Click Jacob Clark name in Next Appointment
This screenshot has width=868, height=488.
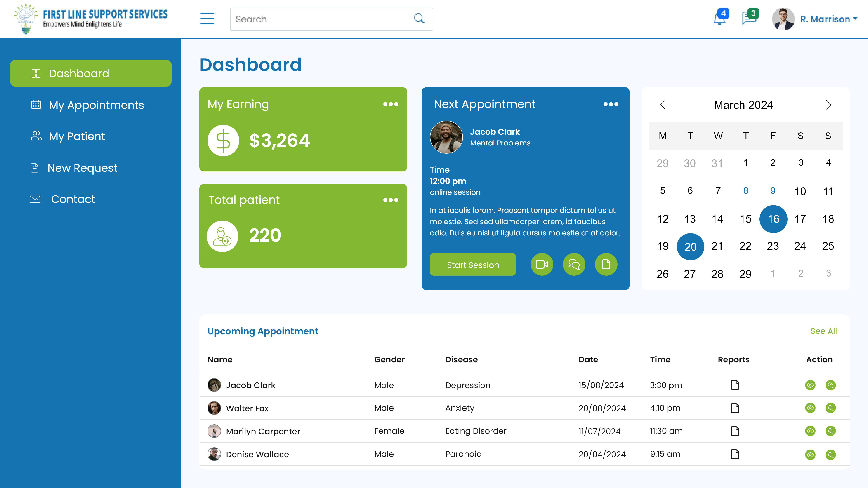495,132
